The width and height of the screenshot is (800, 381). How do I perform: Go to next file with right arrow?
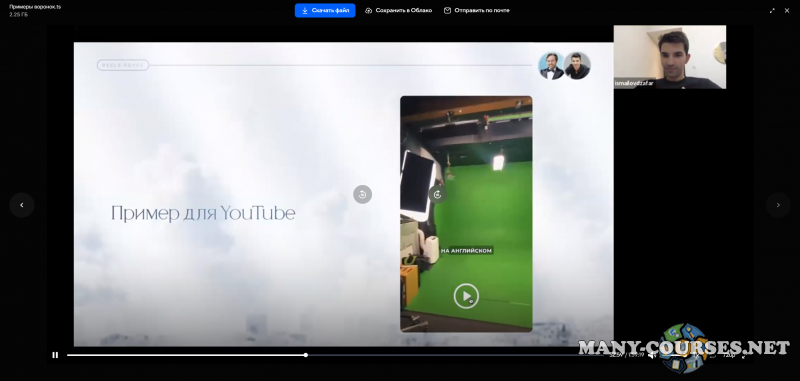pyautogui.click(x=778, y=205)
